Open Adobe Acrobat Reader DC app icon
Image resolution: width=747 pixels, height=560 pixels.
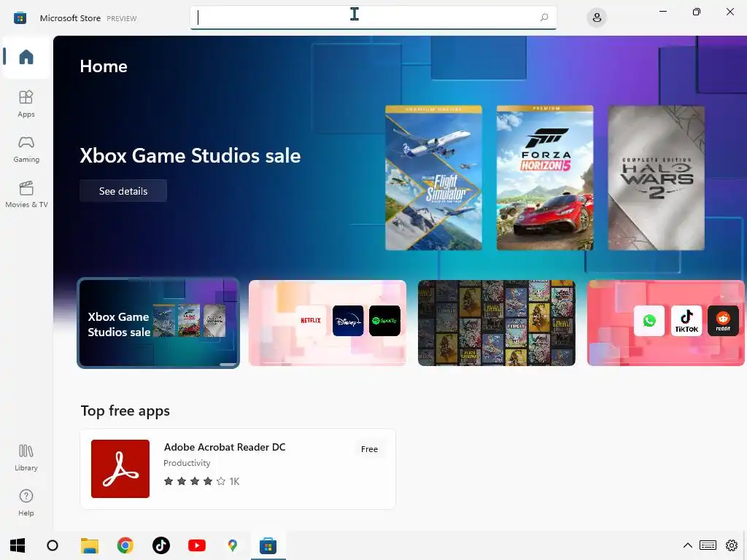120,469
